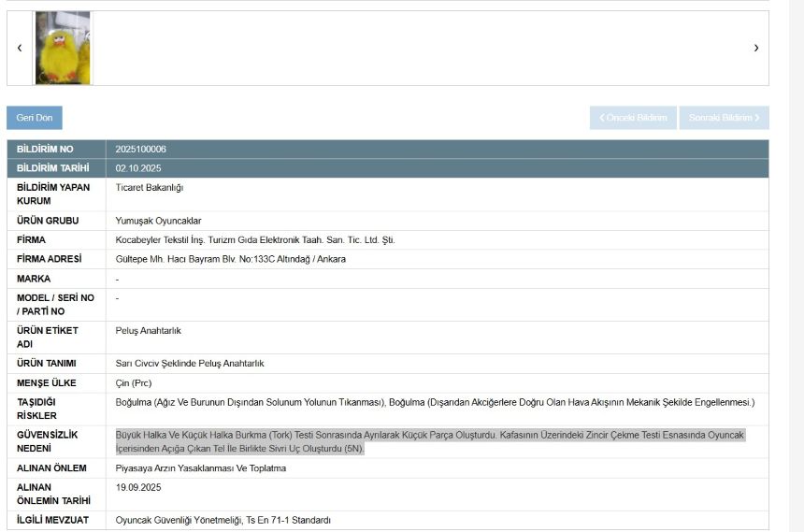Click the Çin (Prc) origin country

(134, 383)
